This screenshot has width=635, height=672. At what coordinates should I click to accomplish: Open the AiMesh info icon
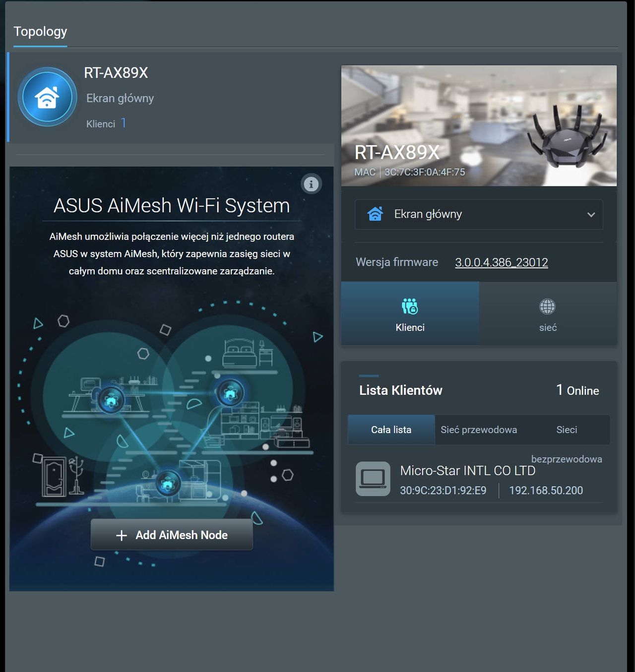[312, 184]
